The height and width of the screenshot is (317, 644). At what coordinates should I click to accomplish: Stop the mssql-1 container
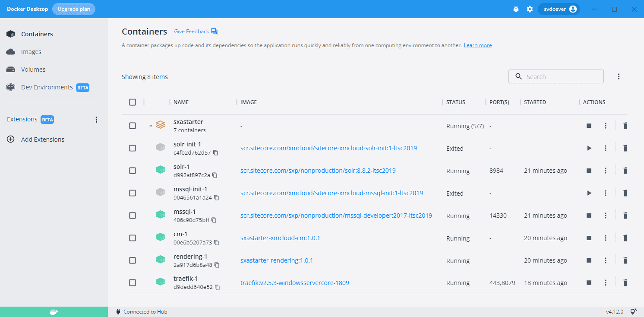coord(589,216)
